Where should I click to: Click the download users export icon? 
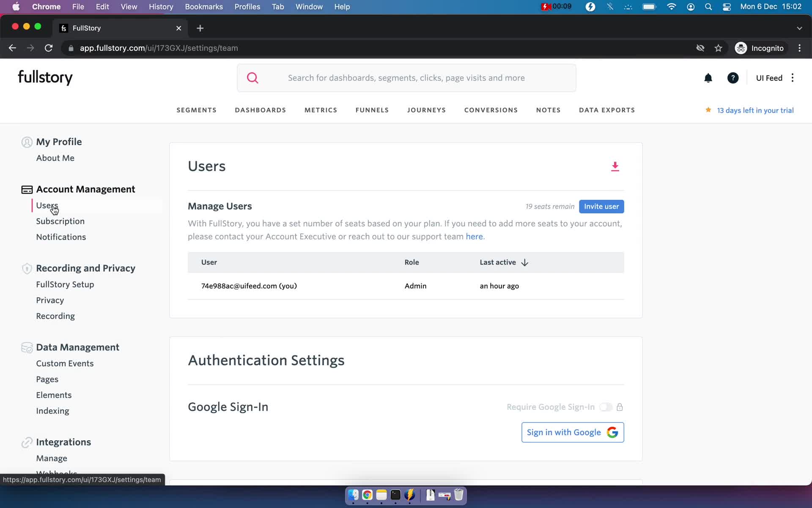[615, 166]
